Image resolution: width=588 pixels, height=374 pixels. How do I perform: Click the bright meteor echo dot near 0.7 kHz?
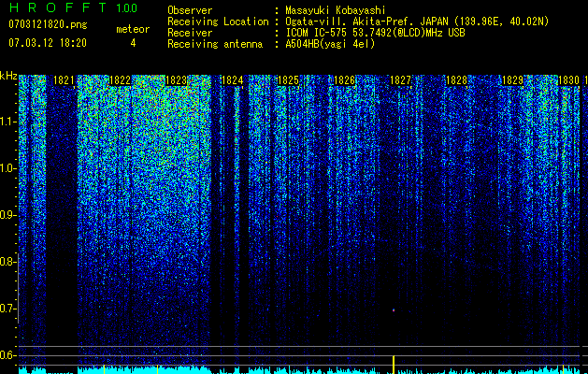[x=394, y=310]
